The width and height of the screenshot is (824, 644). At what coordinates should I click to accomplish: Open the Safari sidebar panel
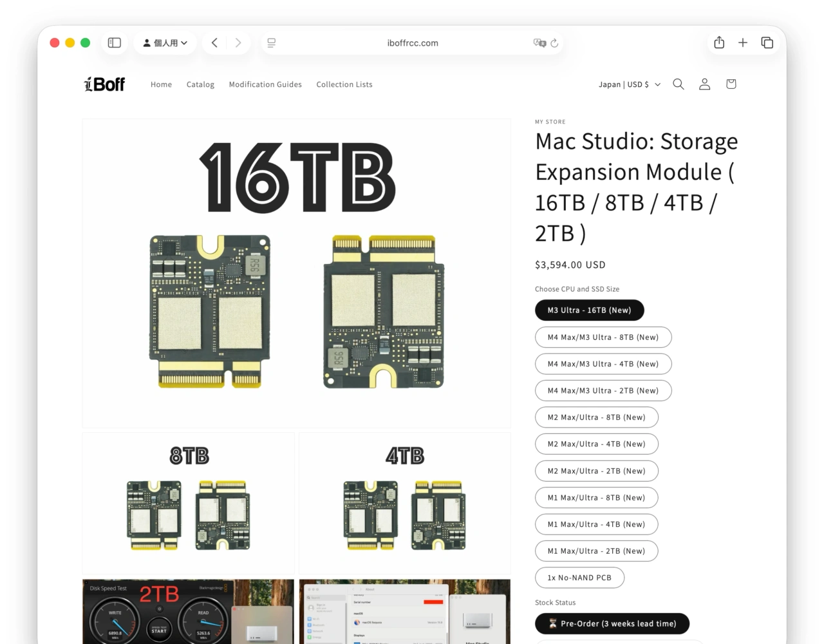[x=114, y=42]
